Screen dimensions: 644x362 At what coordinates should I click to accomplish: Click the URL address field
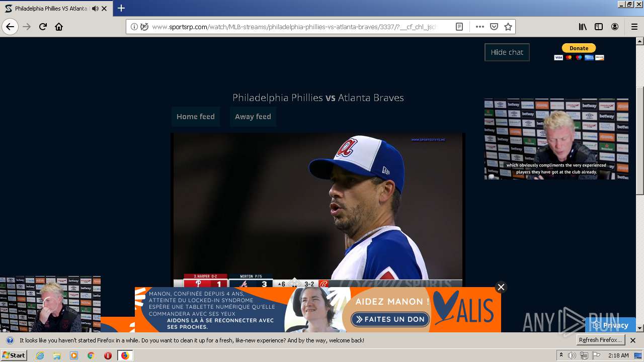click(x=294, y=27)
